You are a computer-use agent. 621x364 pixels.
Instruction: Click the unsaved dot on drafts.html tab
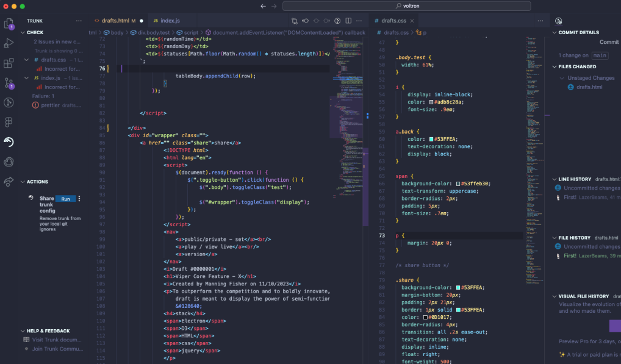click(142, 21)
